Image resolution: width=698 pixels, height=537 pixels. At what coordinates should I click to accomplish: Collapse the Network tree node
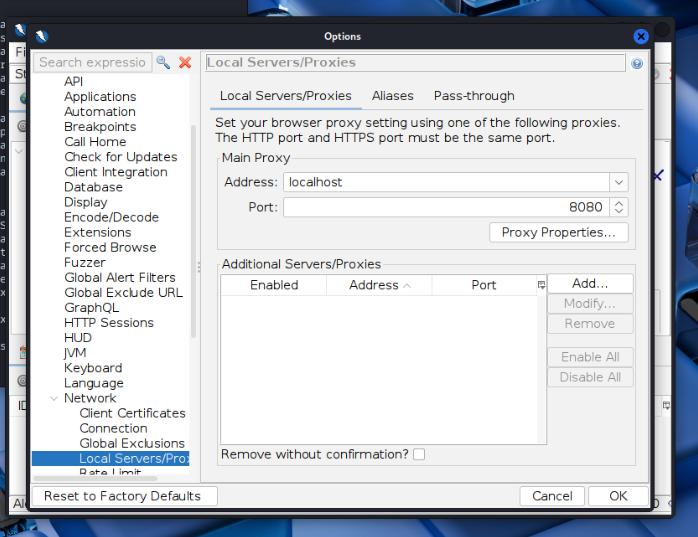click(53, 398)
